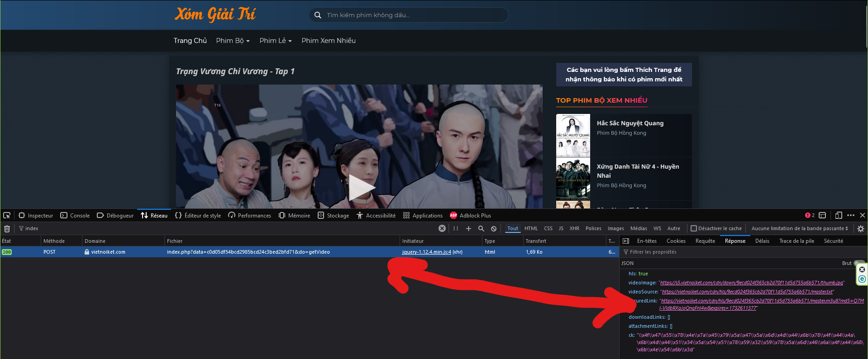The height and width of the screenshot is (359, 868).
Task: Go to Trang Chủ
Action: pos(190,41)
